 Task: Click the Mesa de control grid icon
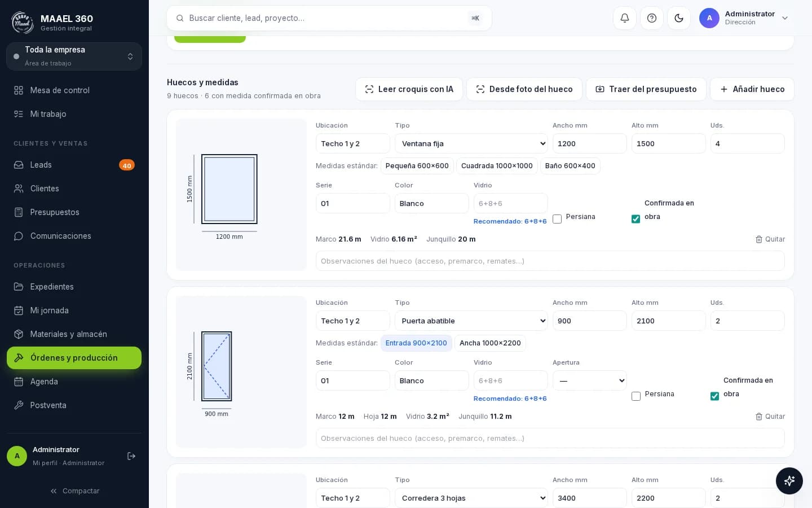[19, 90]
